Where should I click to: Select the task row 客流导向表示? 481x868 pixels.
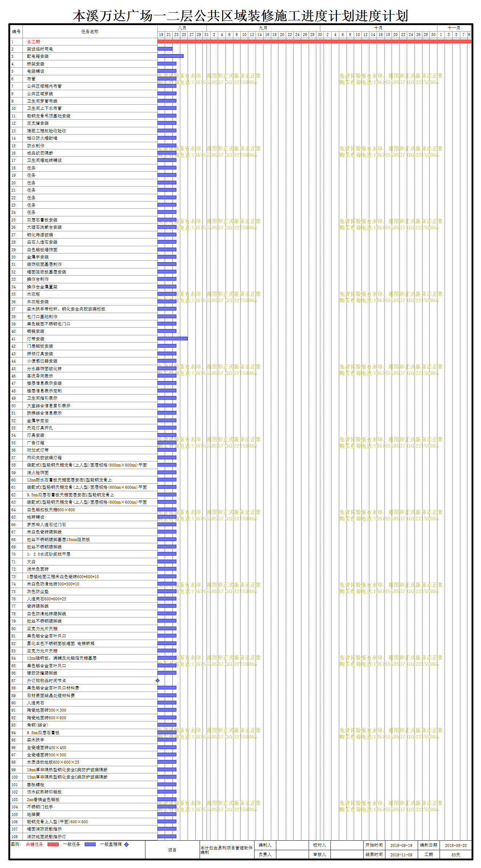pos(83,376)
